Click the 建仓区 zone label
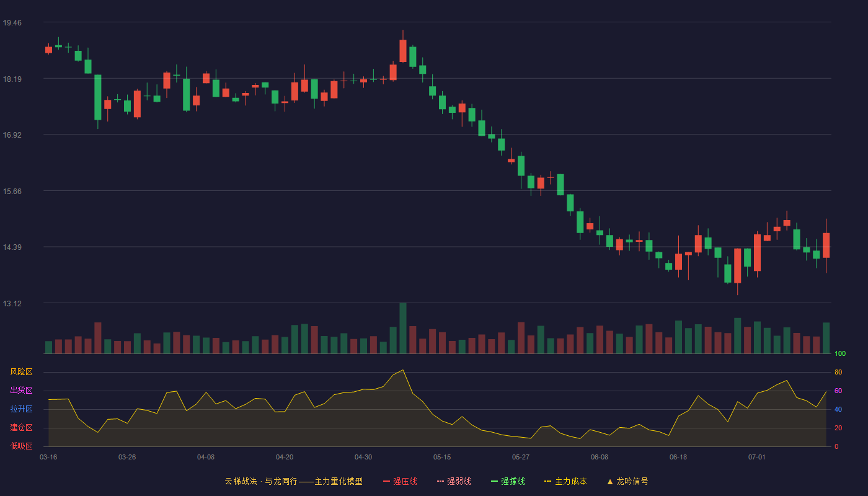This screenshot has height=496, width=868. 21,428
